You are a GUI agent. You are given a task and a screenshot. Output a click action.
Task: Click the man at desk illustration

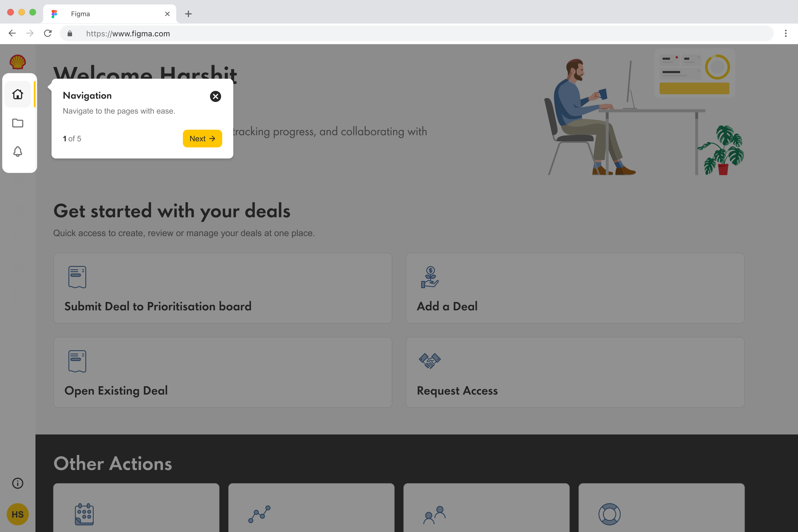(644, 112)
